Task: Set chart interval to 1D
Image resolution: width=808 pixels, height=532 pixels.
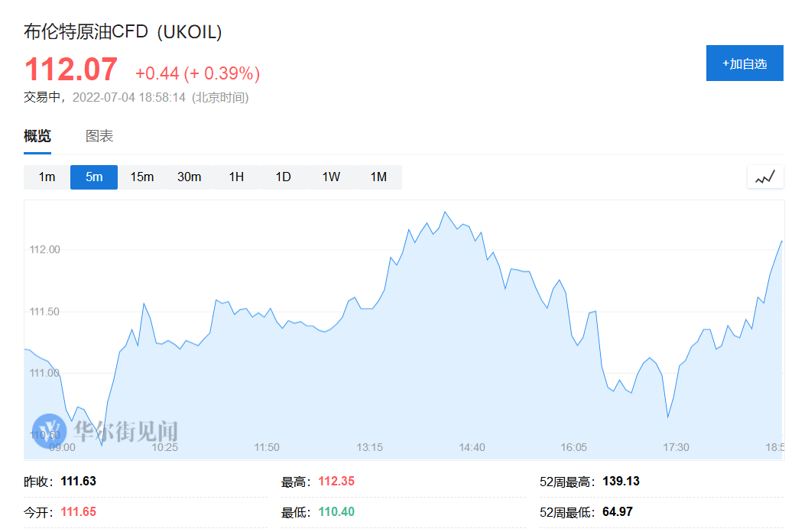Action: pos(284,177)
